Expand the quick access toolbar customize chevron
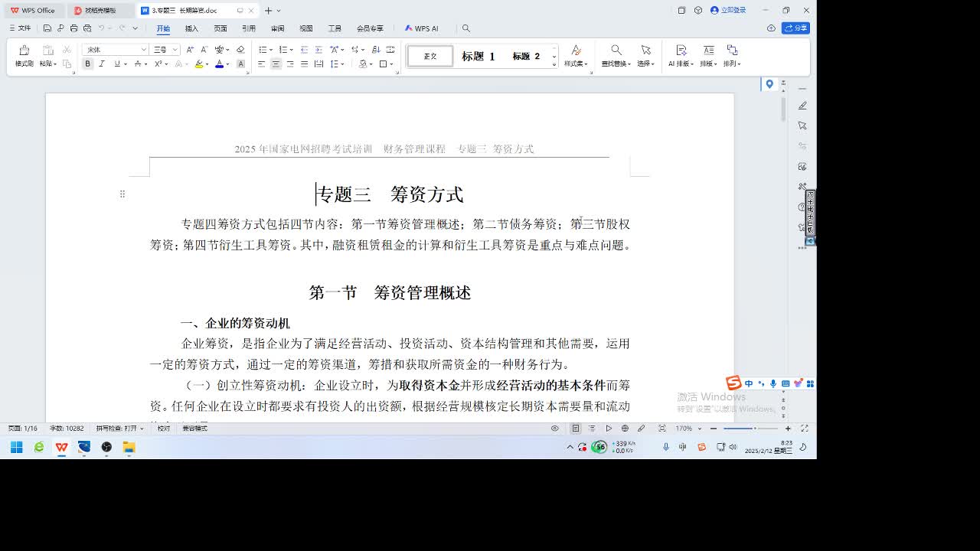This screenshot has width=980, height=551. tap(136, 28)
